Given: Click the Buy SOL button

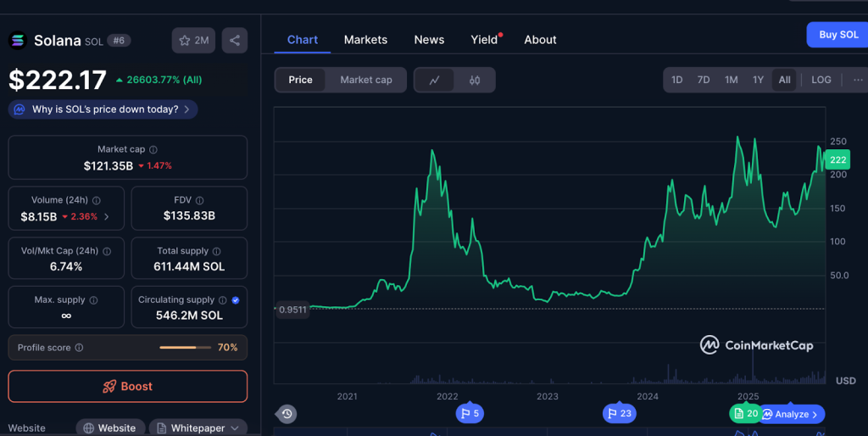Looking at the screenshot, I should [x=837, y=35].
